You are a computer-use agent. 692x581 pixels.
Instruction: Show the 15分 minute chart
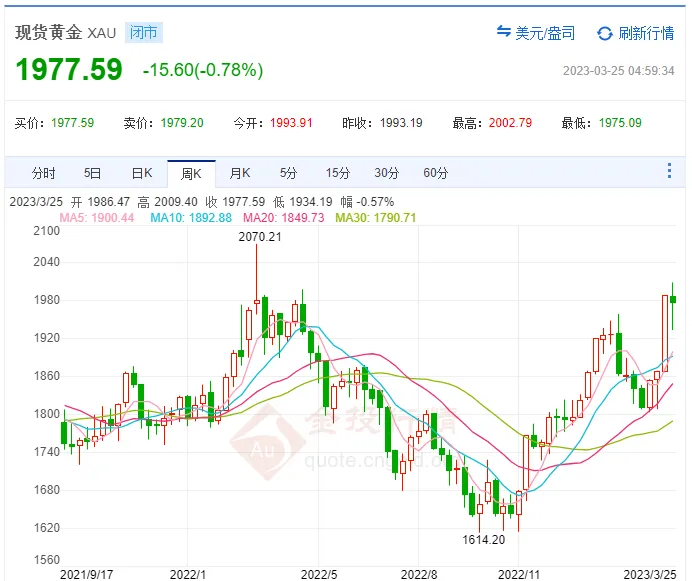coord(337,173)
